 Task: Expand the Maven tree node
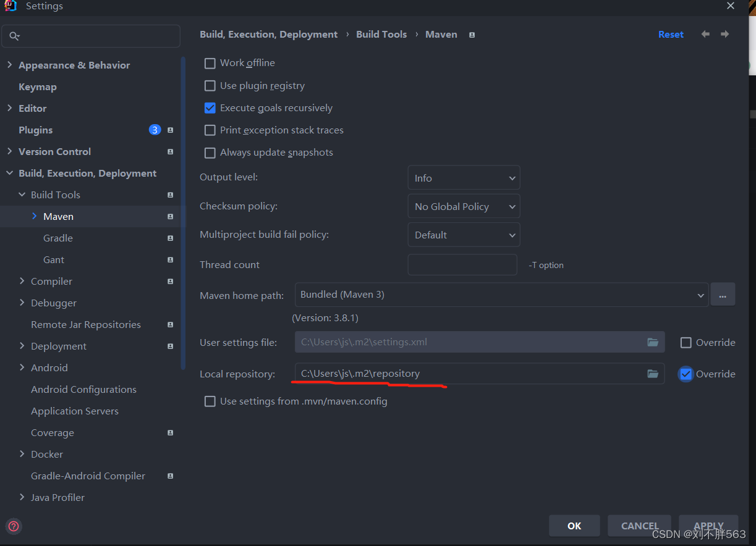pos(34,216)
